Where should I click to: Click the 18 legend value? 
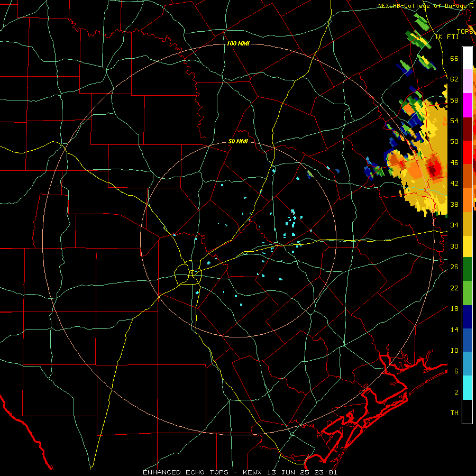(x=454, y=309)
